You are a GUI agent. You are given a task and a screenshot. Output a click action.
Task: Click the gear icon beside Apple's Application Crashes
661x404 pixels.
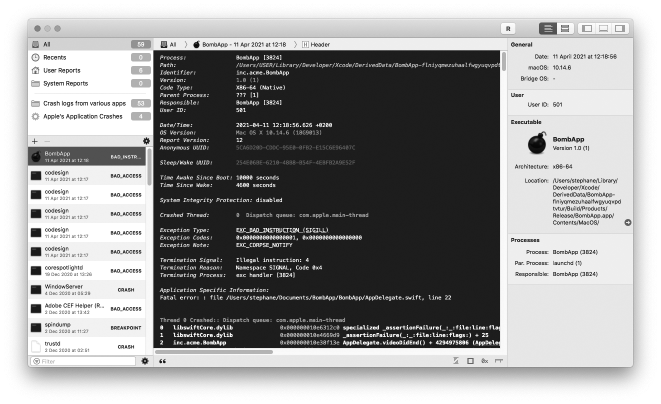[x=36, y=116]
